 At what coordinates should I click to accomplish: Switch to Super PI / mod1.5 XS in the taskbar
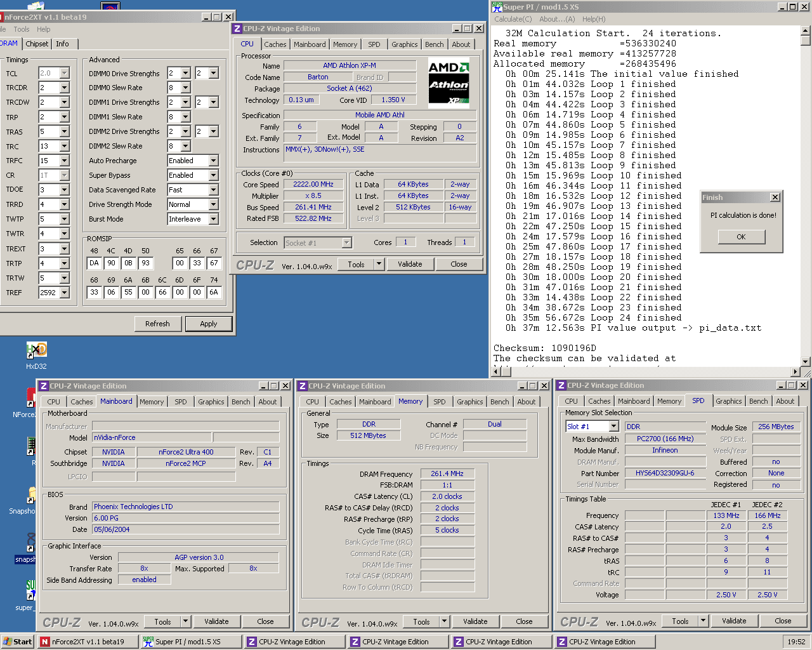coord(191,642)
